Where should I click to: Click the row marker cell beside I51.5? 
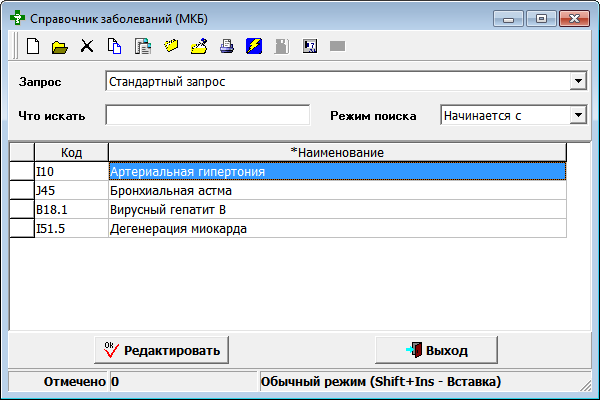tap(22, 229)
